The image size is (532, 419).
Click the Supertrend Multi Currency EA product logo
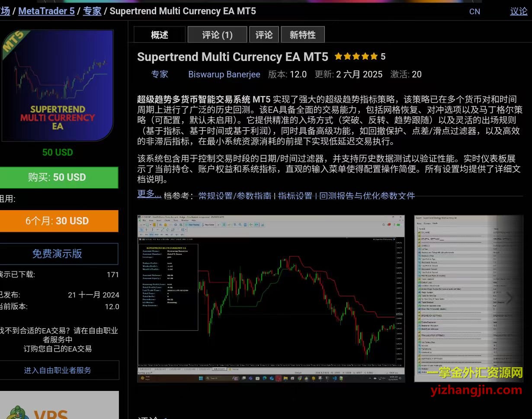coord(57,85)
